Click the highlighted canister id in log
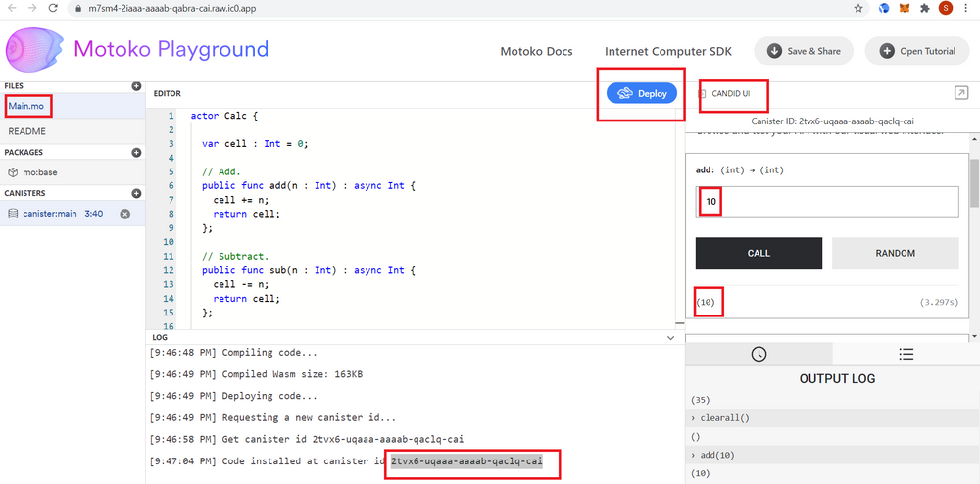The height and width of the screenshot is (484, 980). (466, 460)
